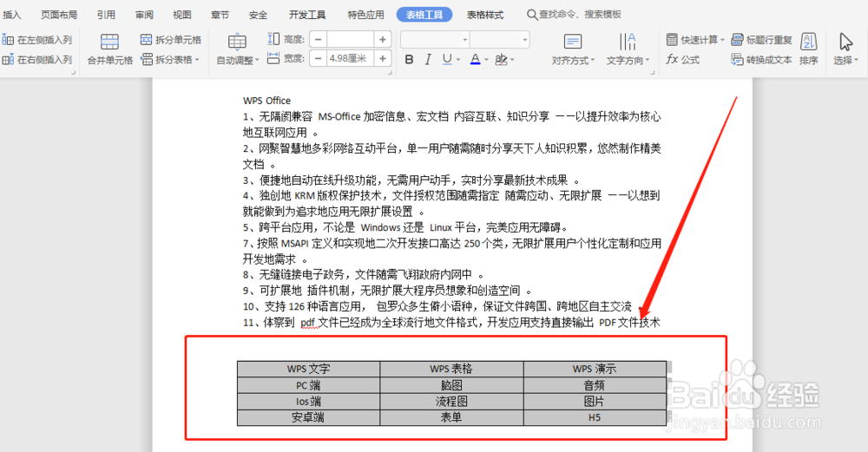Apply font color with the A icon
Image resolution: width=868 pixels, height=452 pixels.
coord(475,59)
